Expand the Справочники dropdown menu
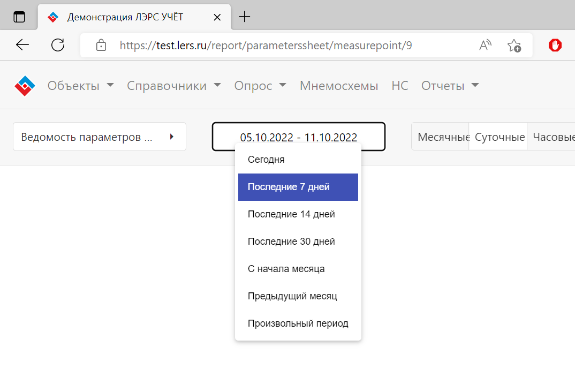575x392 pixels. point(174,86)
